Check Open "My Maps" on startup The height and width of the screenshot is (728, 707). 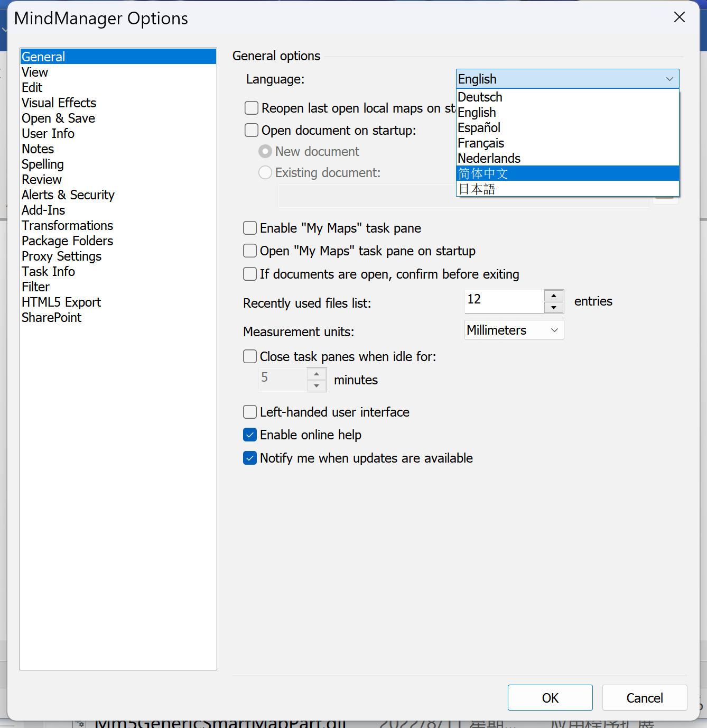click(x=250, y=251)
